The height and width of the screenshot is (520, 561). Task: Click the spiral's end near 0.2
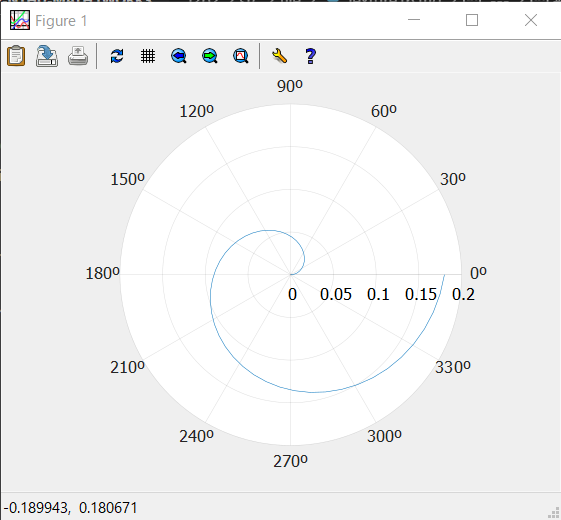point(444,275)
